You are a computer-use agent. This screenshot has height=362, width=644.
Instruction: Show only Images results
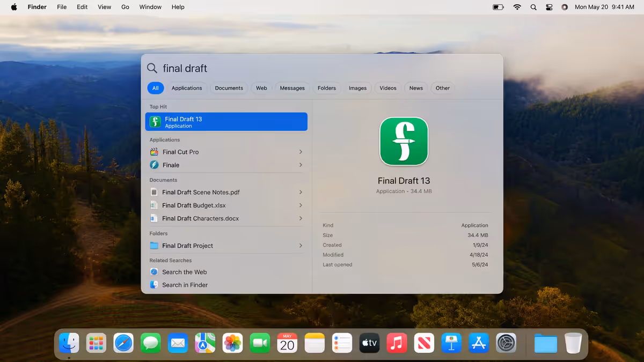coord(358,88)
